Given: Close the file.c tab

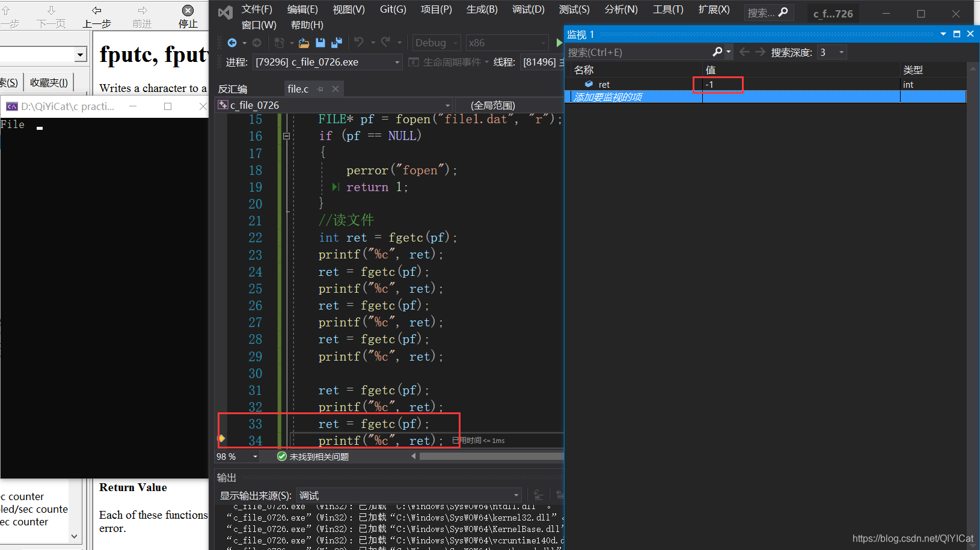Looking at the screenshot, I should coord(335,89).
